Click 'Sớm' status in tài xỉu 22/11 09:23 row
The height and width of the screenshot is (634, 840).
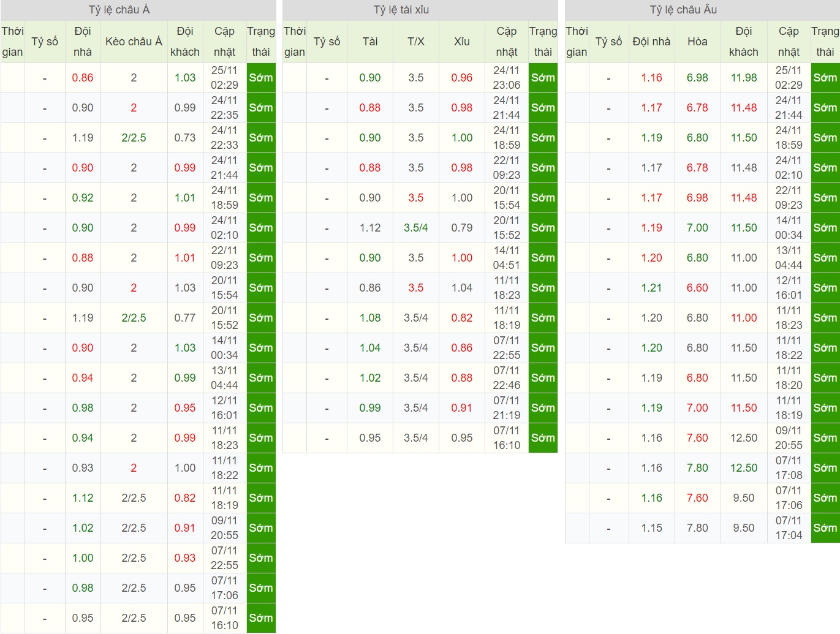click(543, 168)
